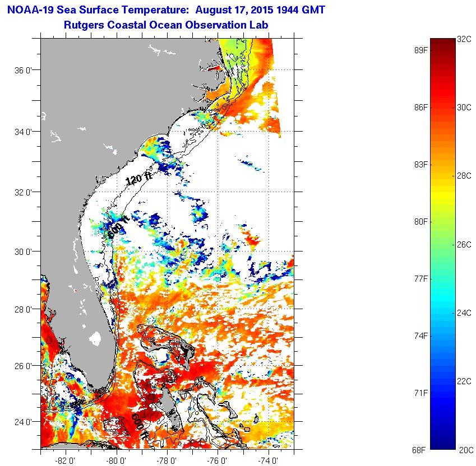Screen dimensions: 476x466
Task: Click the -78 0' longitude label
Action: (167, 461)
